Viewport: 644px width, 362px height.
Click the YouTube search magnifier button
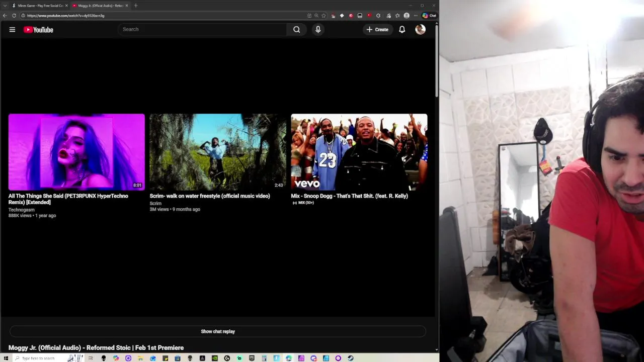point(297,29)
